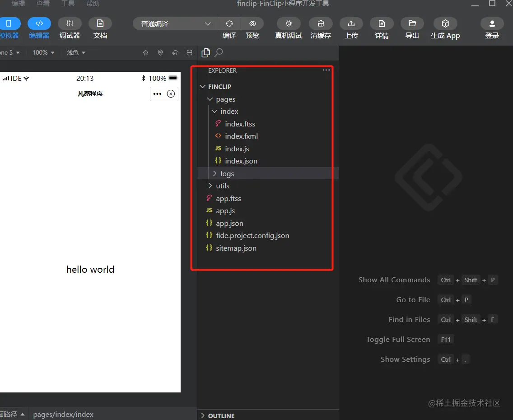Open the 帮助 menu

pos(93,4)
